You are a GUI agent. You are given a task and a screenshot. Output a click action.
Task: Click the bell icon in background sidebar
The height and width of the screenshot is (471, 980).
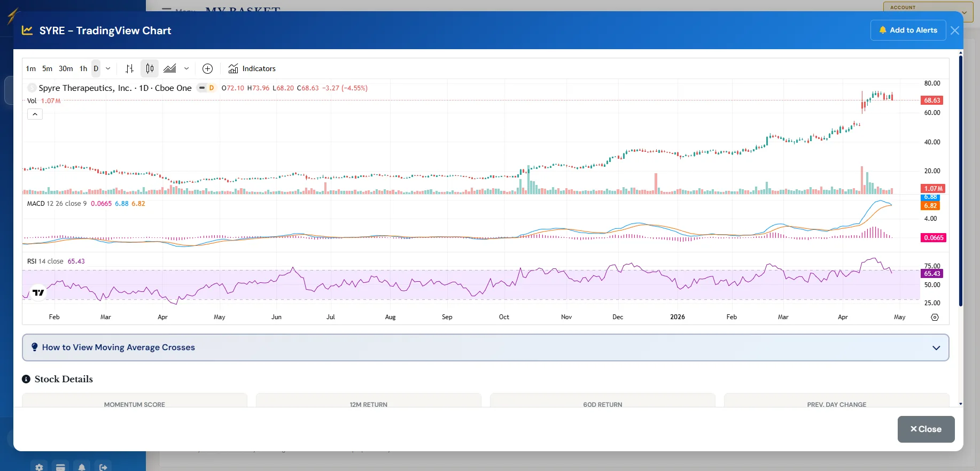tap(82, 467)
